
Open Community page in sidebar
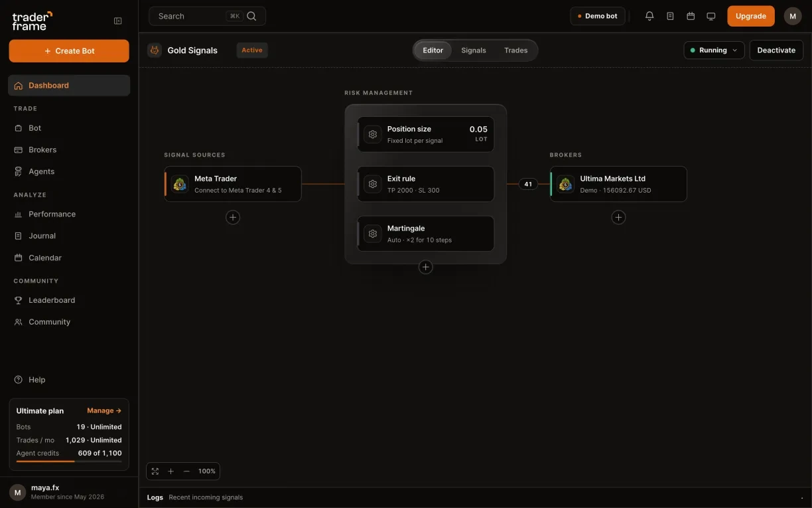point(69,322)
